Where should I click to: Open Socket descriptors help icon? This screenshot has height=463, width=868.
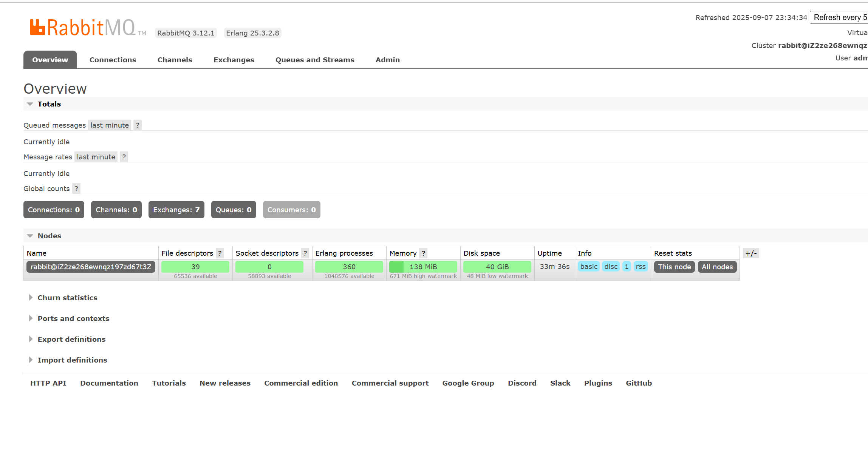click(305, 253)
